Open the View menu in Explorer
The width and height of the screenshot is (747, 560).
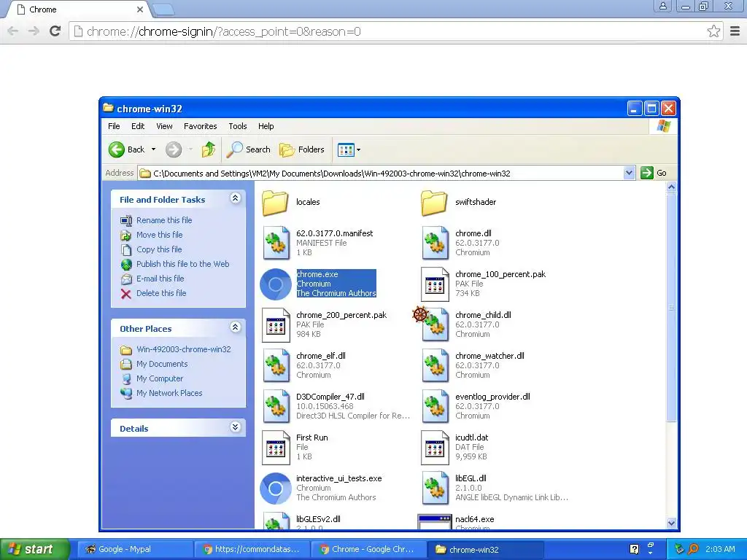[164, 126]
